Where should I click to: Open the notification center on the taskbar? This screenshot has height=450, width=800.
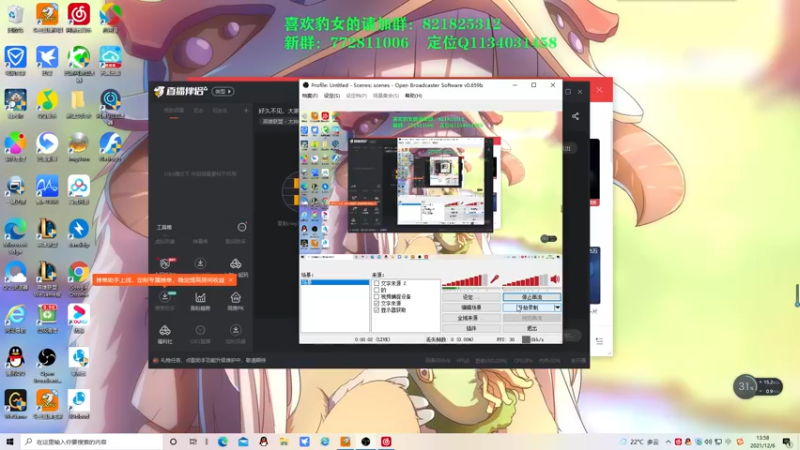(x=787, y=442)
